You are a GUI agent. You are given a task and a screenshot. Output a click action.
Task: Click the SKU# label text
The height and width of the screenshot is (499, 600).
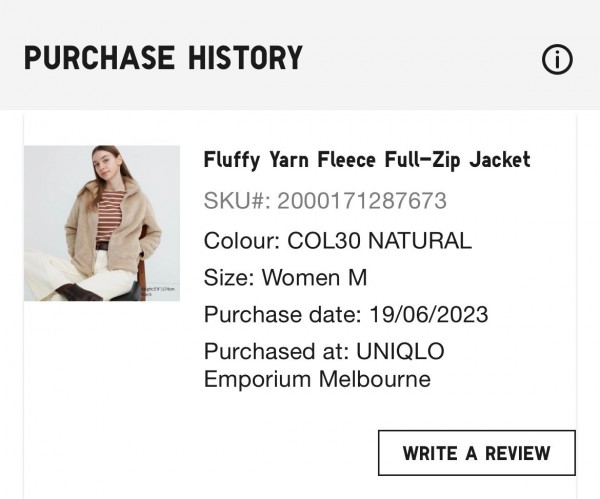point(237,201)
